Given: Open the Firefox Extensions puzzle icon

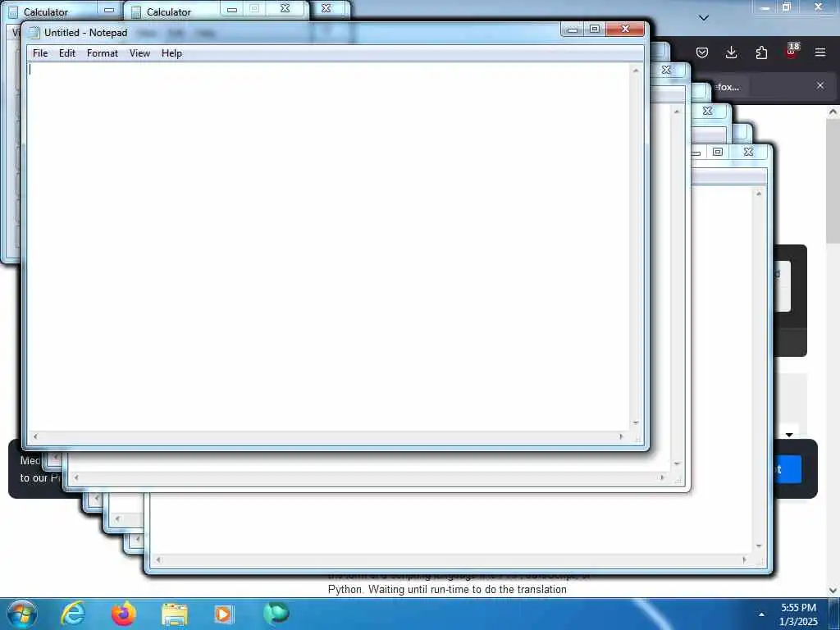Looking at the screenshot, I should click(761, 52).
